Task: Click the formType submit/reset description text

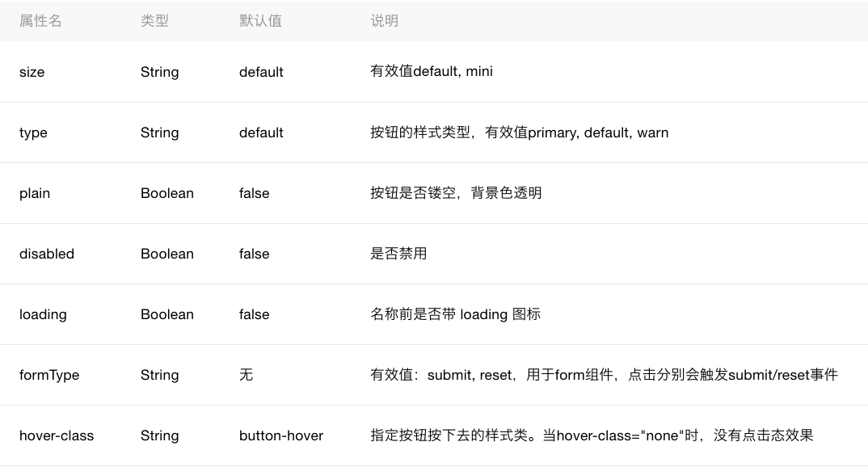Action: 604,375
